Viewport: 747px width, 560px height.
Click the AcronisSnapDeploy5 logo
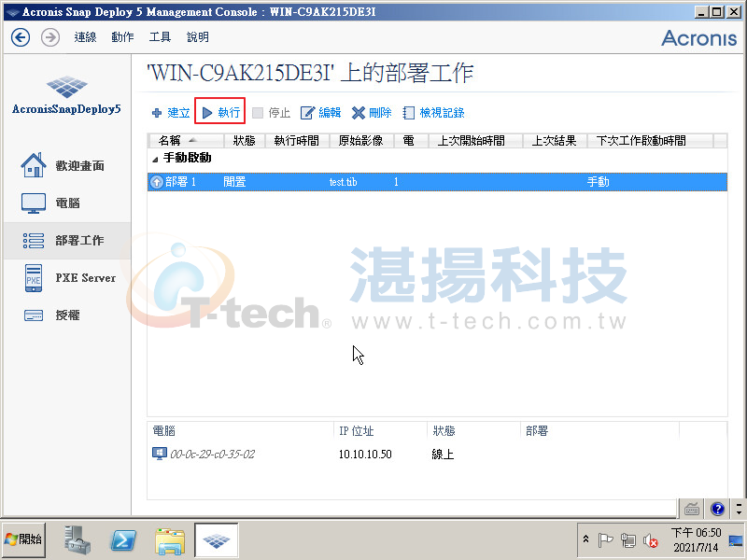pos(66,95)
